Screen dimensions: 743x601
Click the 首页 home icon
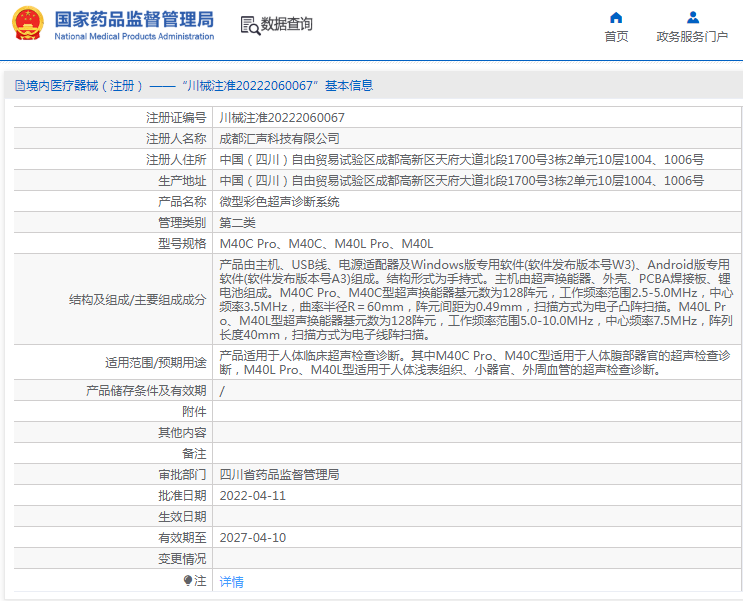(616, 18)
